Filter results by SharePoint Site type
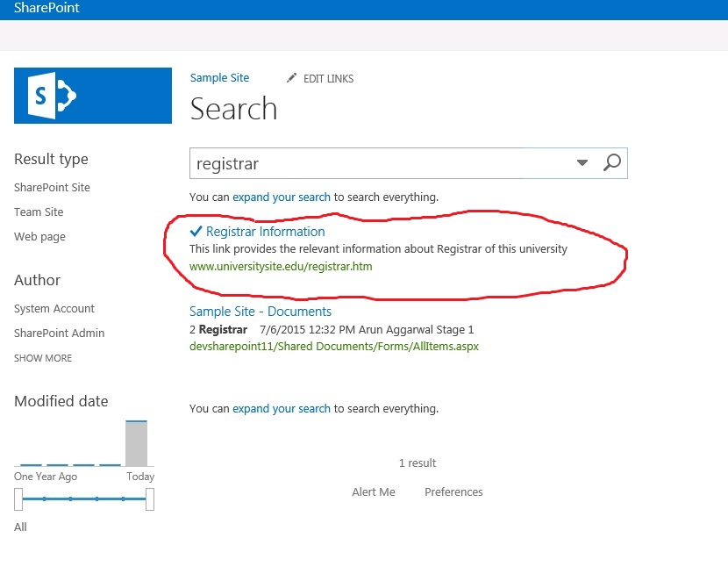 click(52, 188)
